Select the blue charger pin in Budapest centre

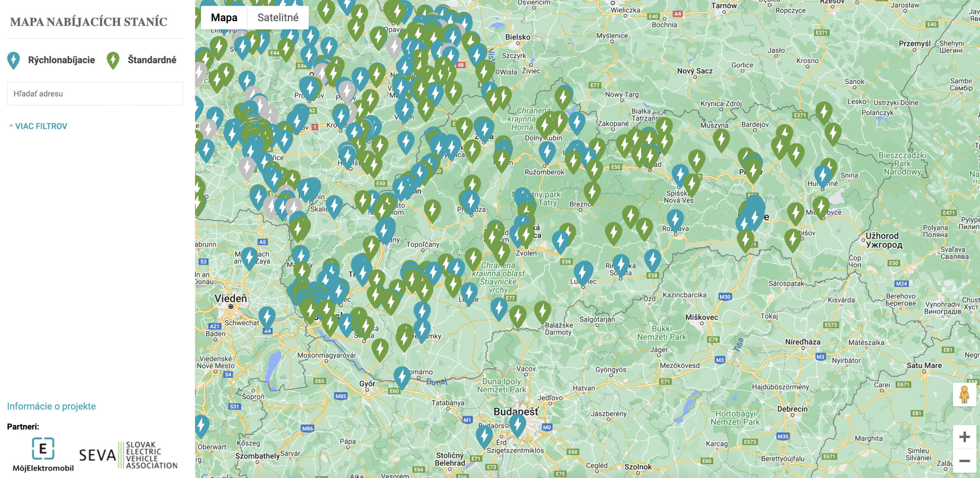(518, 424)
